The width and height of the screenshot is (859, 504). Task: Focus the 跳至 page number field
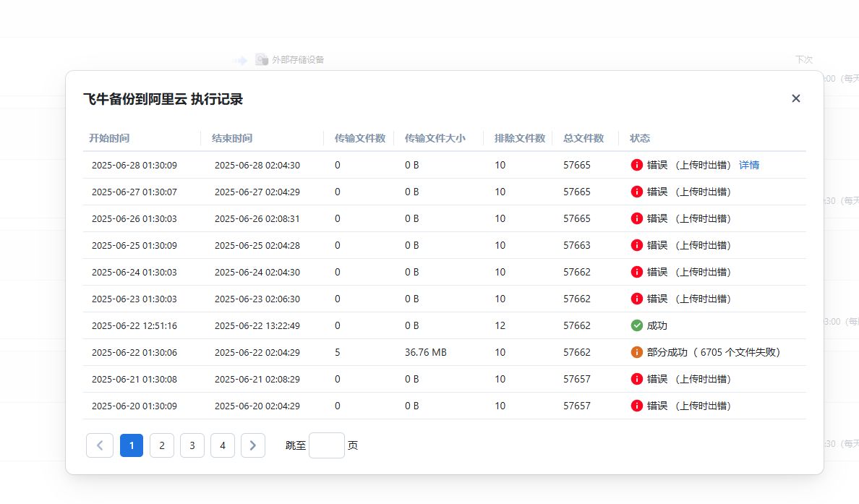click(327, 445)
